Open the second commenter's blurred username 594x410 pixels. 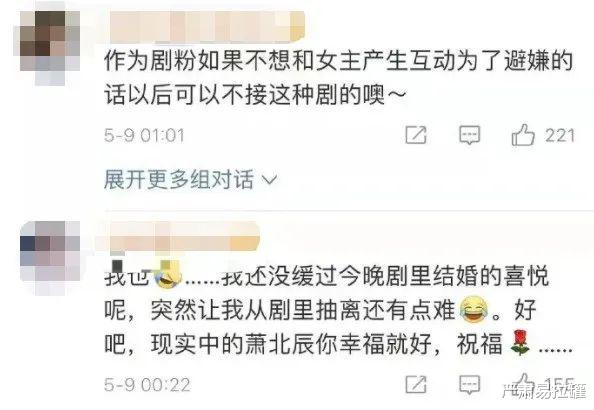click(177, 237)
